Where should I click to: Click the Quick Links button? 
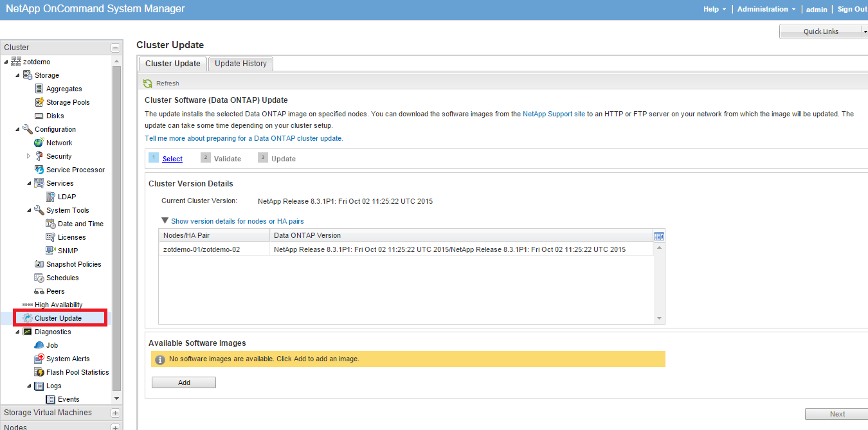point(820,31)
